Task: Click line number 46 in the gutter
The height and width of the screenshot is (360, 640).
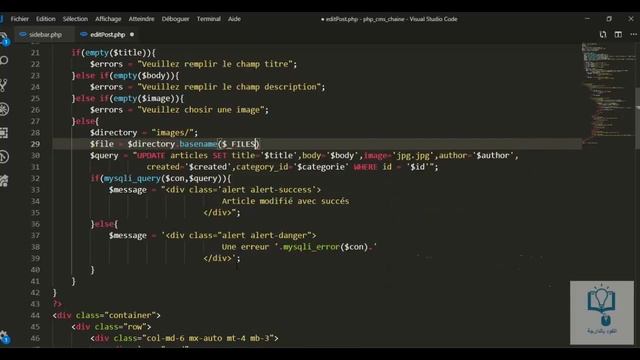Action: tap(35, 338)
